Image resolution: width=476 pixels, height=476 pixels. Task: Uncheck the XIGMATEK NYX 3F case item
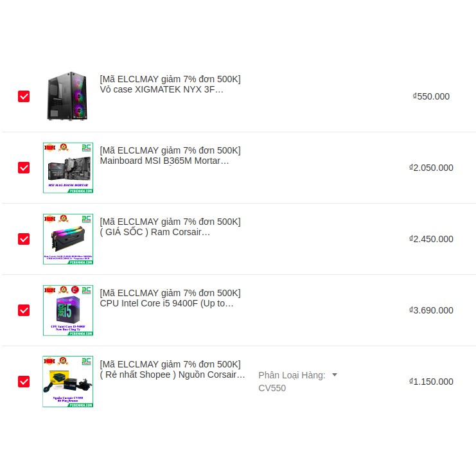pyautogui.click(x=24, y=96)
